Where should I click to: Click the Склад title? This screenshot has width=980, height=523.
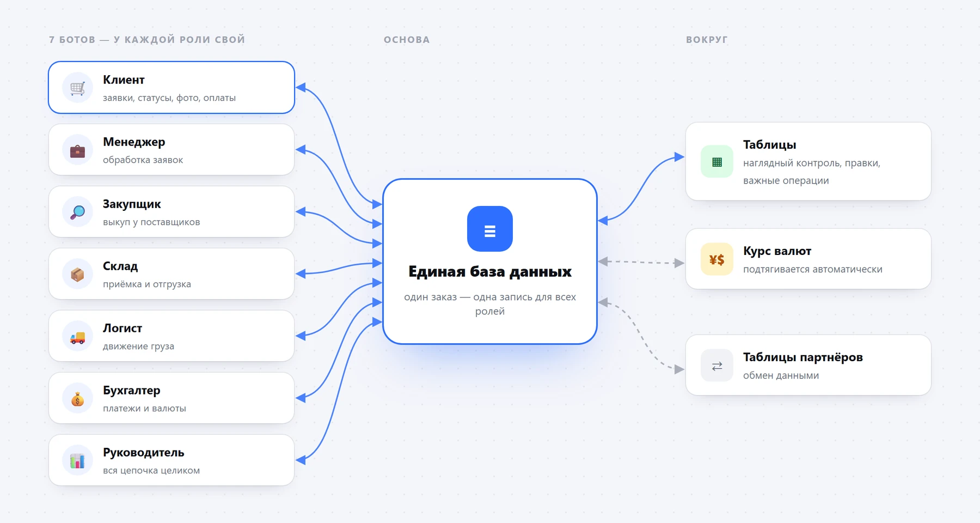tap(120, 266)
